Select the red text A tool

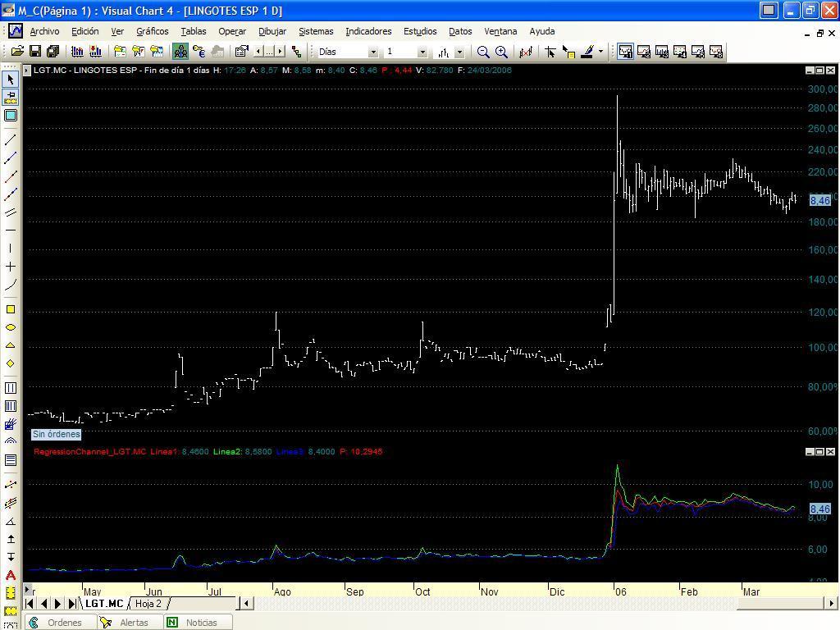tap(10, 575)
